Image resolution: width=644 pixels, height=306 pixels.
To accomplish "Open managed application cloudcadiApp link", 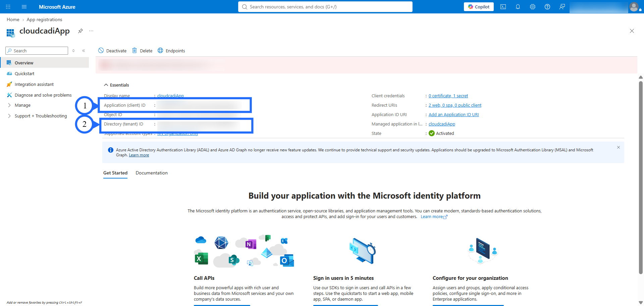I will coord(442,124).
